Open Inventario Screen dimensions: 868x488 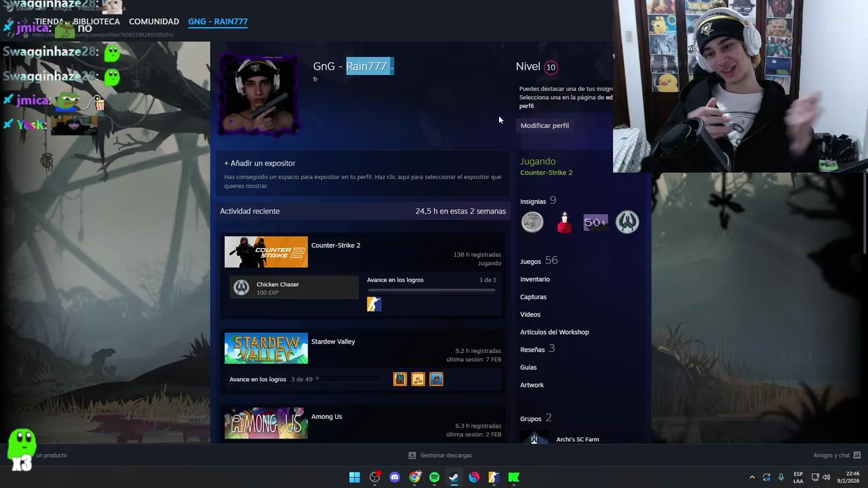pos(535,279)
